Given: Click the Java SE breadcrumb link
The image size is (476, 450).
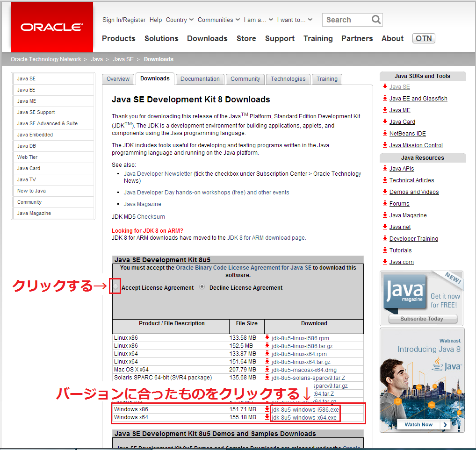Looking at the screenshot, I should pyautogui.click(x=123, y=59).
